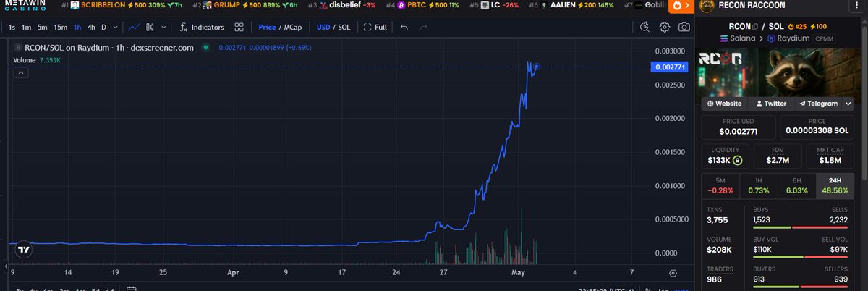This screenshot has height=291, width=868.
Task: Select the 1m chart timeframe
Action: 26,28
